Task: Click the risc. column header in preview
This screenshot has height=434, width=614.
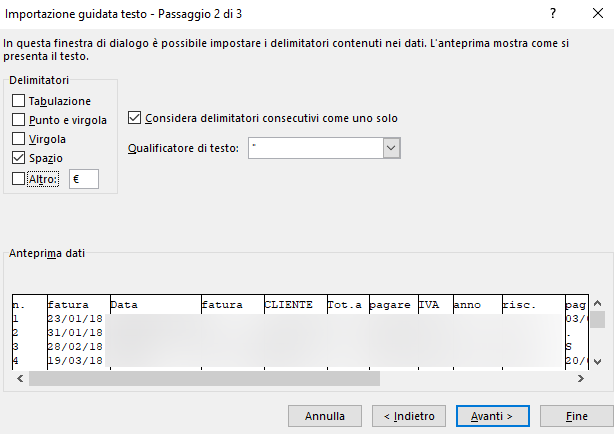Action: point(519,305)
